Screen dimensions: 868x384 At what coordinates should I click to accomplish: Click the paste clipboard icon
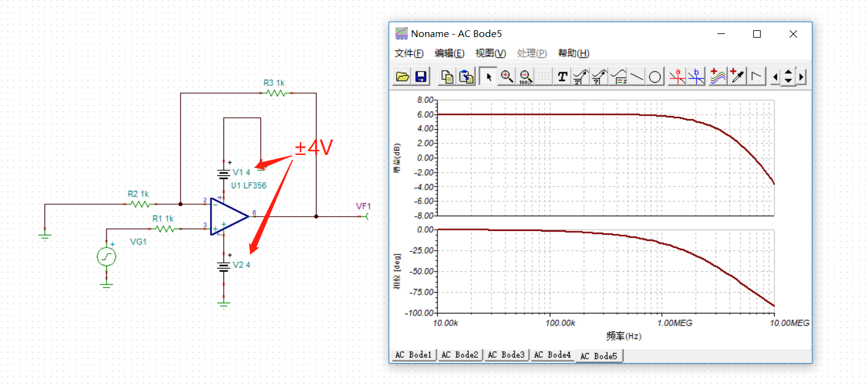466,77
